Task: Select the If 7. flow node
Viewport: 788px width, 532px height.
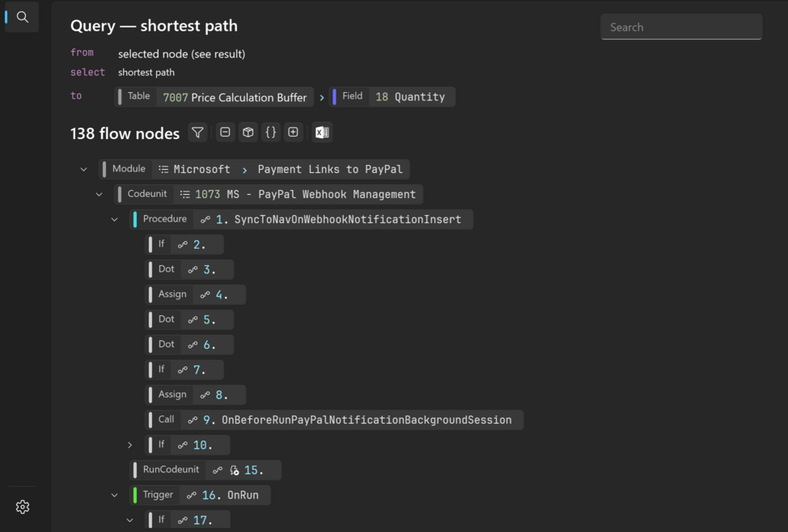Action: click(x=184, y=370)
